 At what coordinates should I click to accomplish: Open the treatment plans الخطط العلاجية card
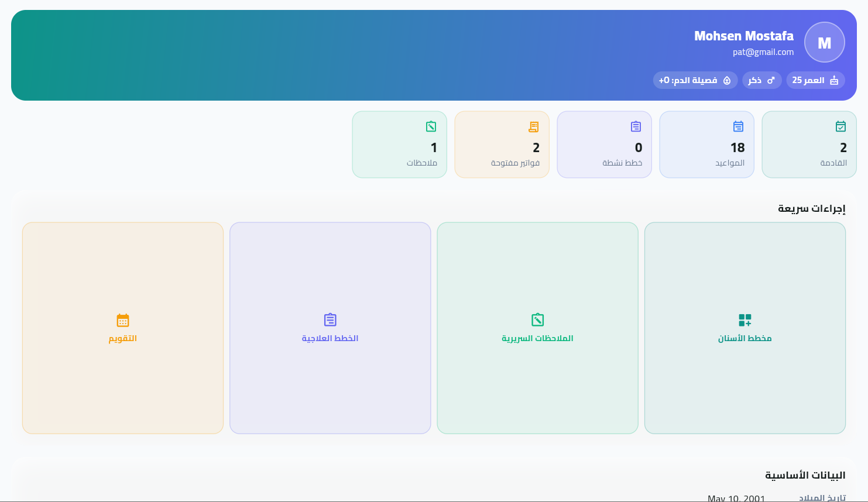click(x=330, y=328)
